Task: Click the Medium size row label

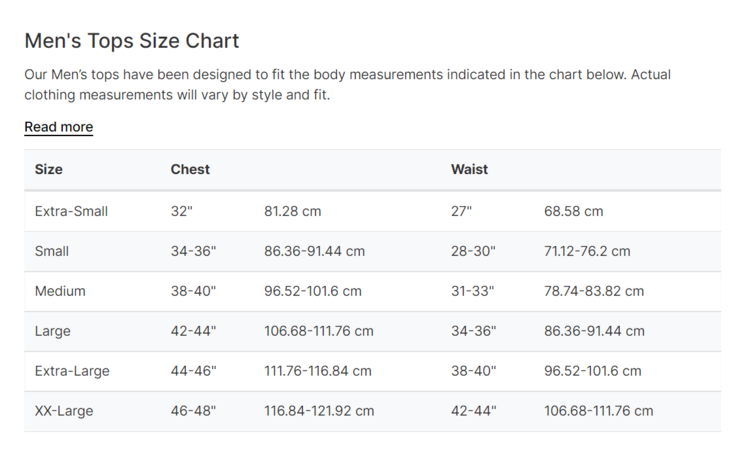Action: click(x=60, y=292)
